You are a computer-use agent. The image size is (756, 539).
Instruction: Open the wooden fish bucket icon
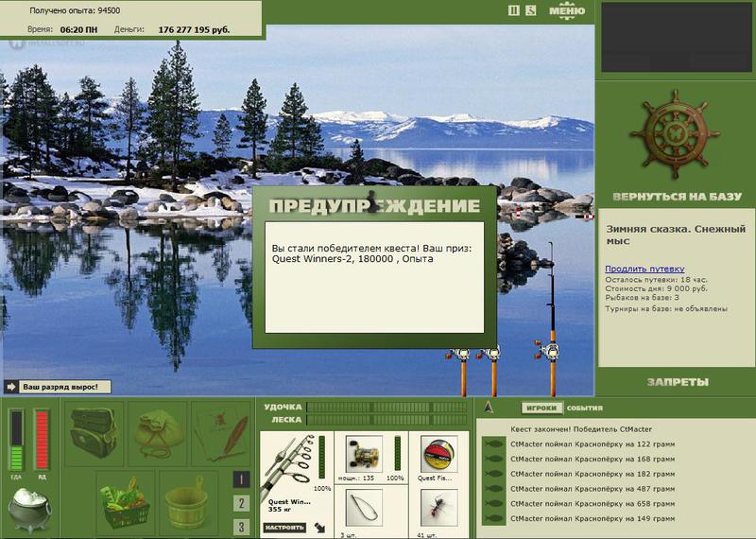point(188,502)
